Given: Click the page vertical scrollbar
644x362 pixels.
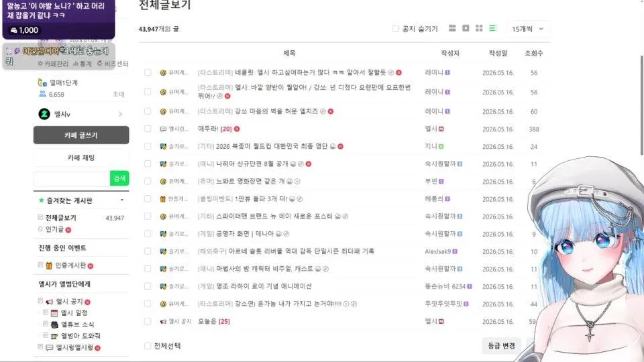Looking at the screenshot, I should click(641, 105).
